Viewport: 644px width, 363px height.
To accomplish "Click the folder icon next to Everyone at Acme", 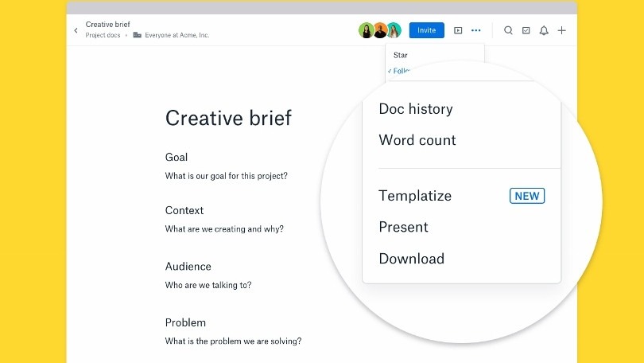I will (137, 36).
